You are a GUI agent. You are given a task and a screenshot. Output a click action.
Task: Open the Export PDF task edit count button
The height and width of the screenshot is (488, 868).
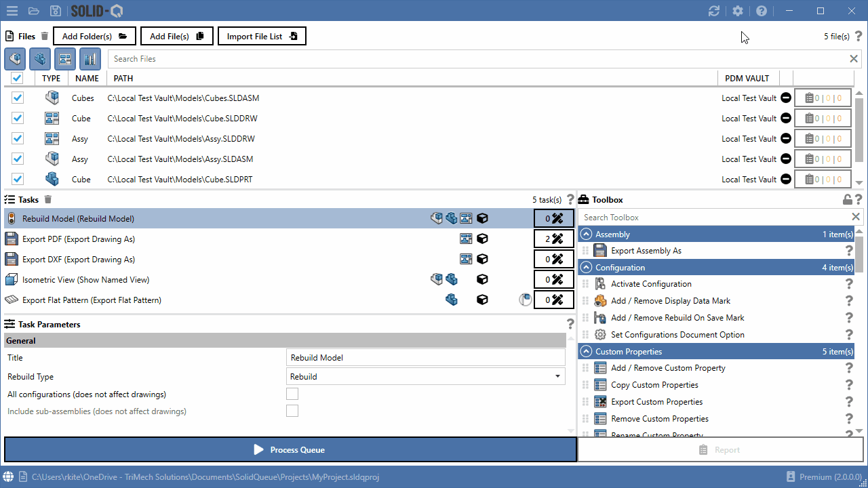(x=554, y=239)
